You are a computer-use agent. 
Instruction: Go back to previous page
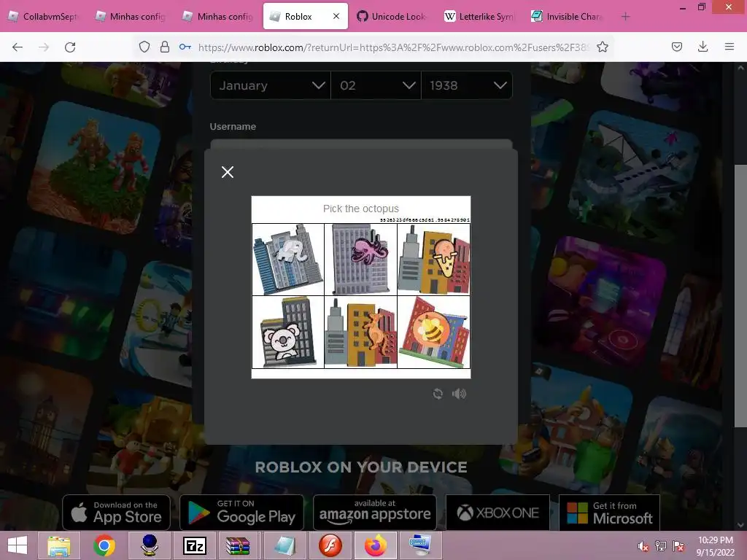tap(18, 47)
